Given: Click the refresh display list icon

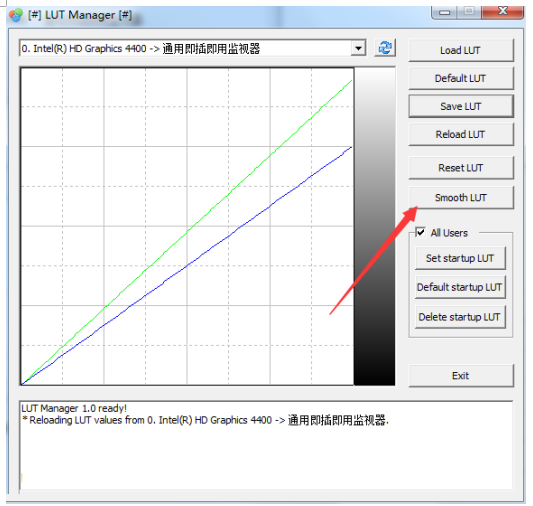Looking at the screenshot, I should 385,48.
